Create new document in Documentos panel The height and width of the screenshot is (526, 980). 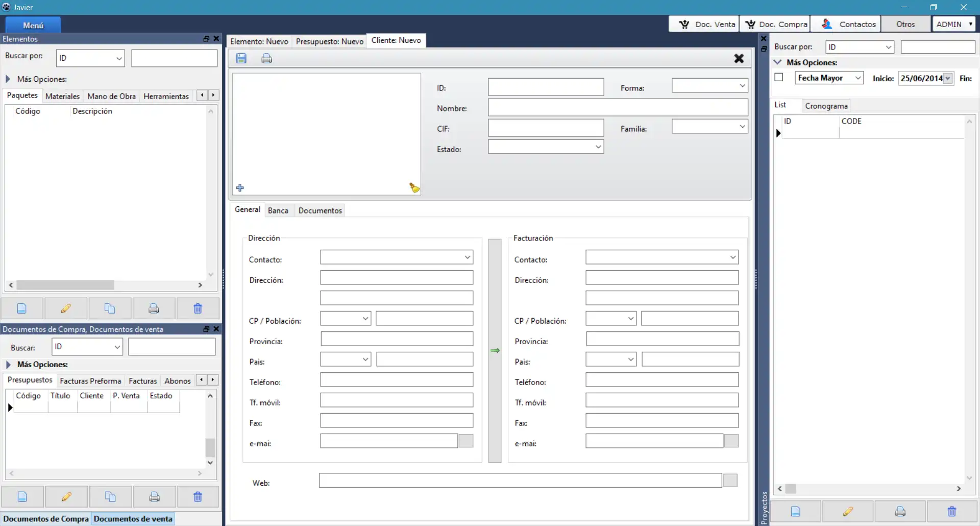point(22,496)
